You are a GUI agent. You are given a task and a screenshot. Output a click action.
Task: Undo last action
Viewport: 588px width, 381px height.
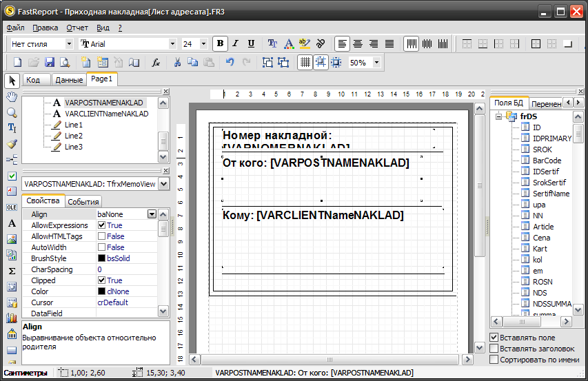pyautogui.click(x=230, y=62)
